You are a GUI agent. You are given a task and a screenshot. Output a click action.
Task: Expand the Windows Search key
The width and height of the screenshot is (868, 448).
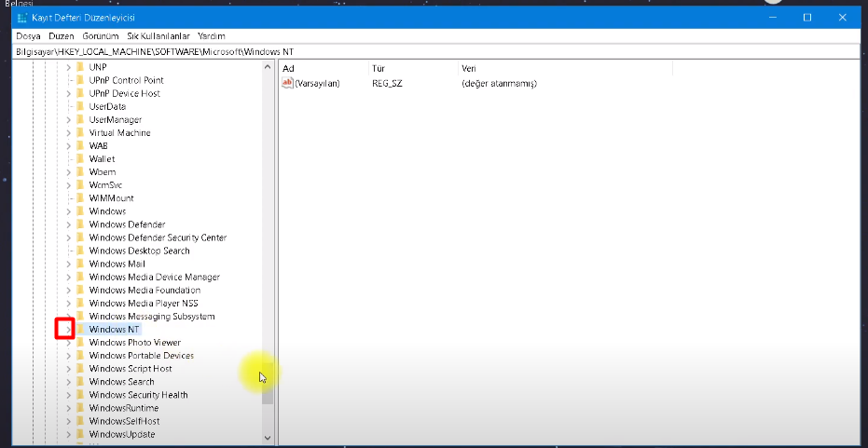point(69,382)
